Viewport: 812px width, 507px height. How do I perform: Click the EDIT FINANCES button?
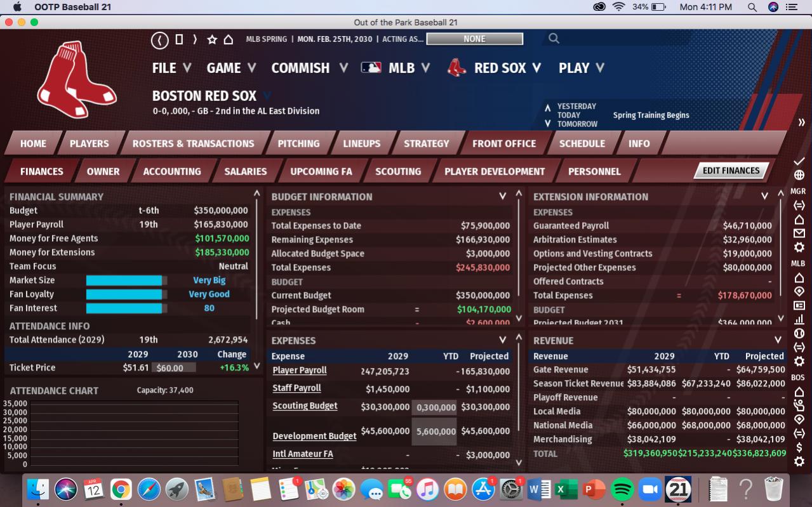(731, 171)
